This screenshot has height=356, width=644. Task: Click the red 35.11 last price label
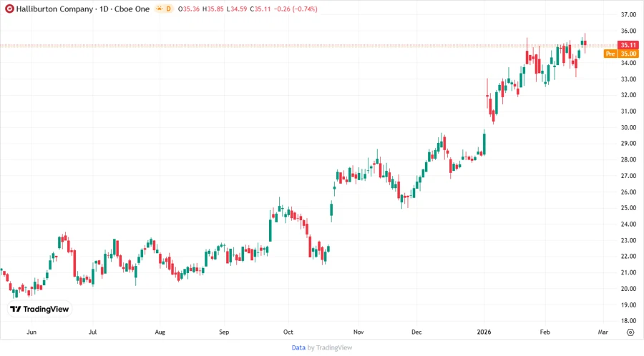click(628, 45)
